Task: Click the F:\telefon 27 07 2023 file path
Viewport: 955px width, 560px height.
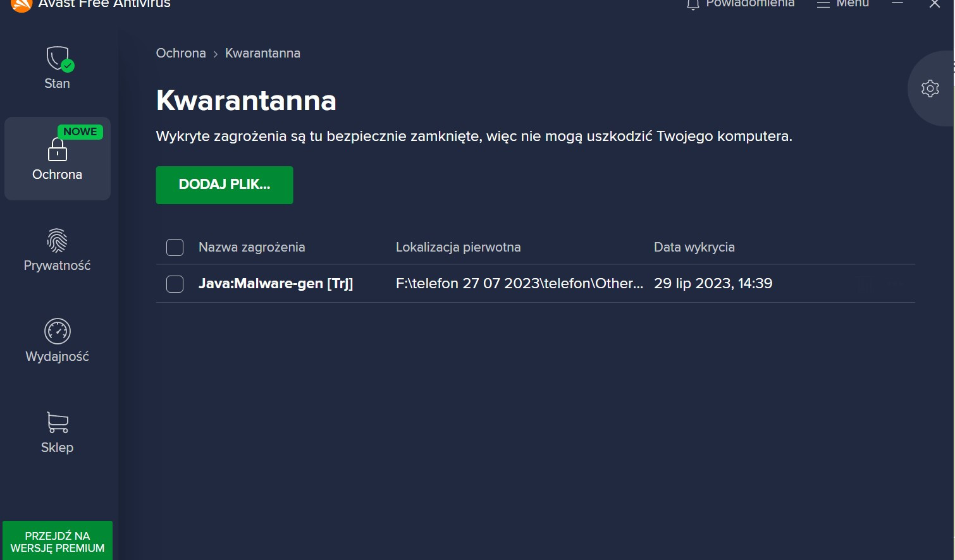Action: [x=519, y=284]
